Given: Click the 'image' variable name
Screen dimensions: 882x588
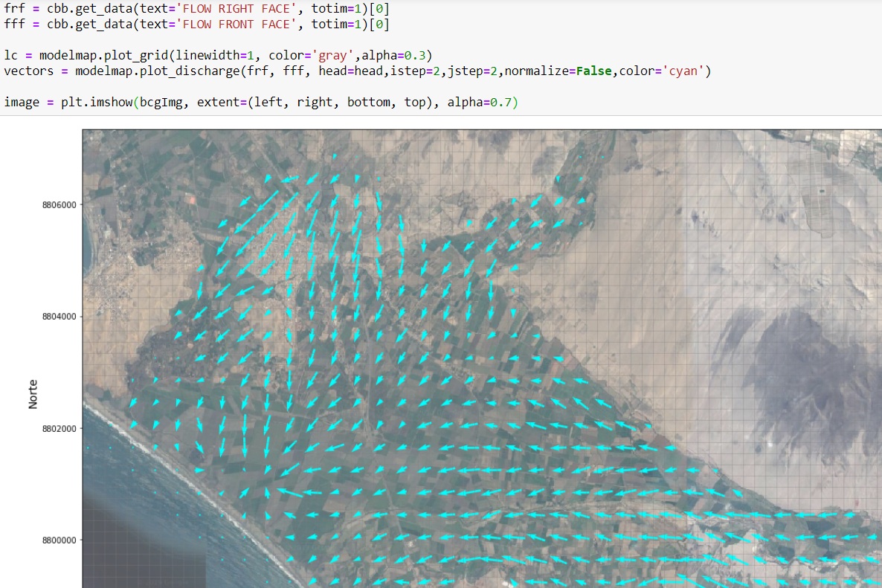Looking at the screenshot, I should tap(22, 103).
